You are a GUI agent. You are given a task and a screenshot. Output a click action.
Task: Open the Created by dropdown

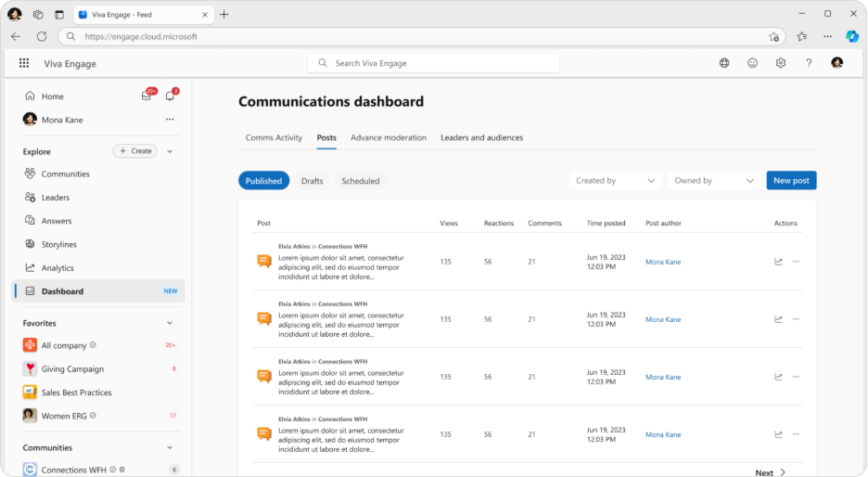click(616, 181)
